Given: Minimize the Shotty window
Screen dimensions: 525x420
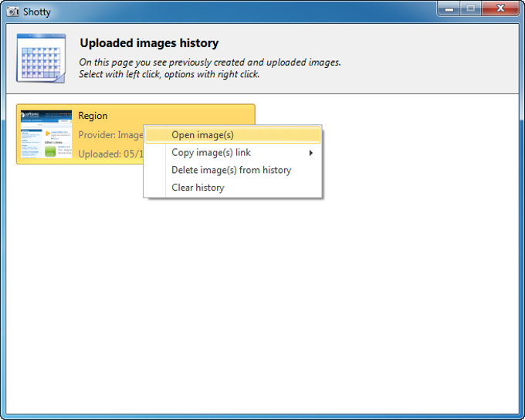Looking at the screenshot, I should click(449, 8).
